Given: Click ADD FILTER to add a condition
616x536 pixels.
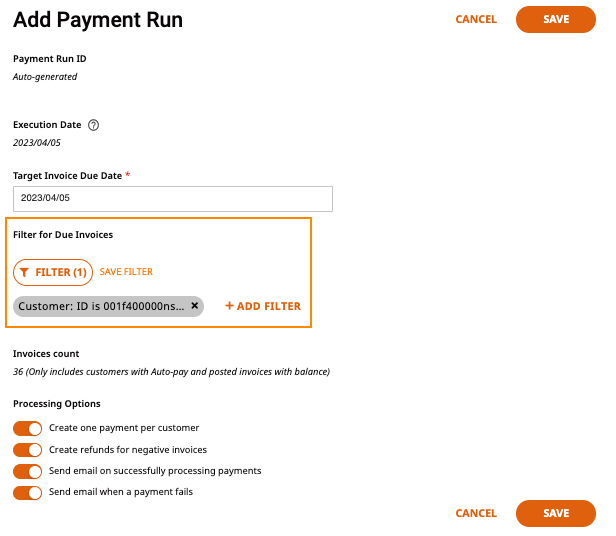Looking at the screenshot, I should 263,306.
